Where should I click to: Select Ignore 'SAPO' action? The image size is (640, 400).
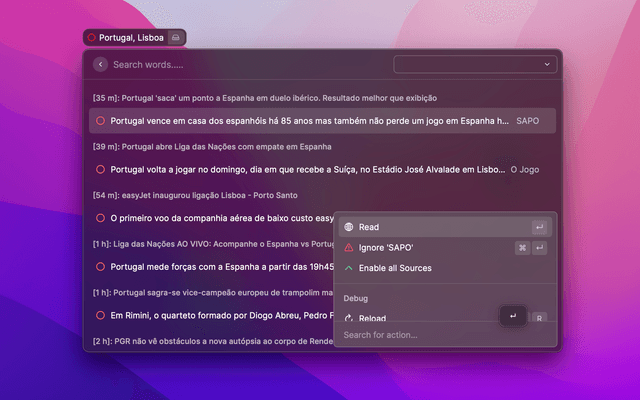coord(420,247)
